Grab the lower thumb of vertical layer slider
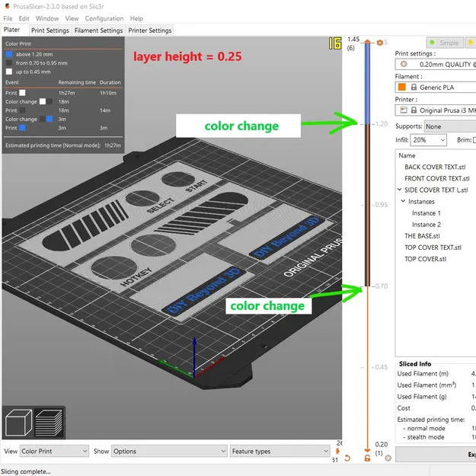Image resolution: width=476 pixels, height=476 pixels. (x=367, y=451)
